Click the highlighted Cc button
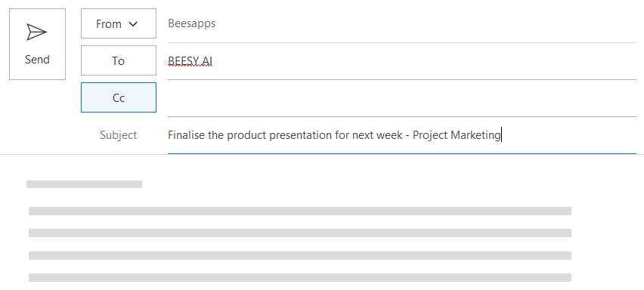The width and height of the screenshot is (644, 290). [x=118, y=97]
